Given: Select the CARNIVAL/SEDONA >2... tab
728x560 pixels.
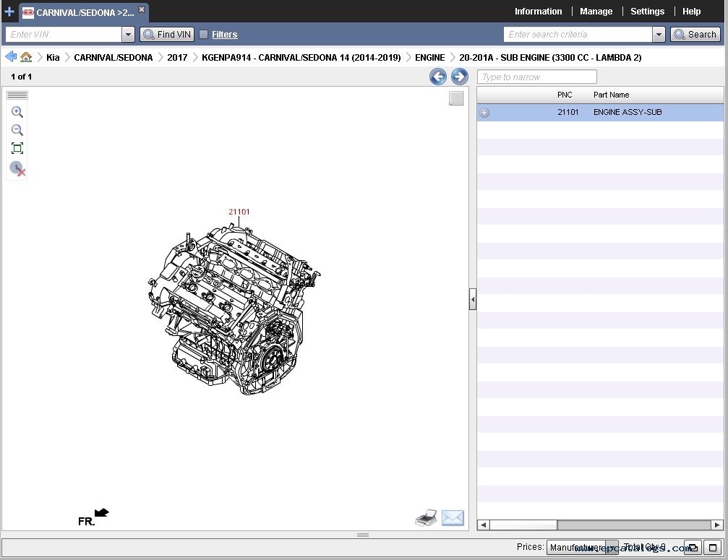Looking at the screenshot, I should (84, 12).
